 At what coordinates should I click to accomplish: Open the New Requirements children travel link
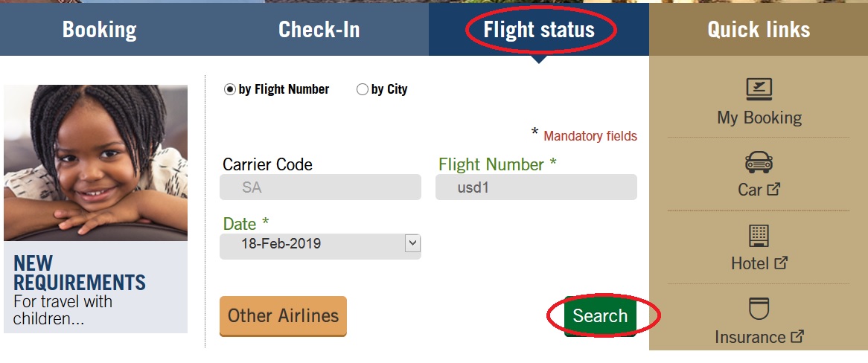coord(80,291)
